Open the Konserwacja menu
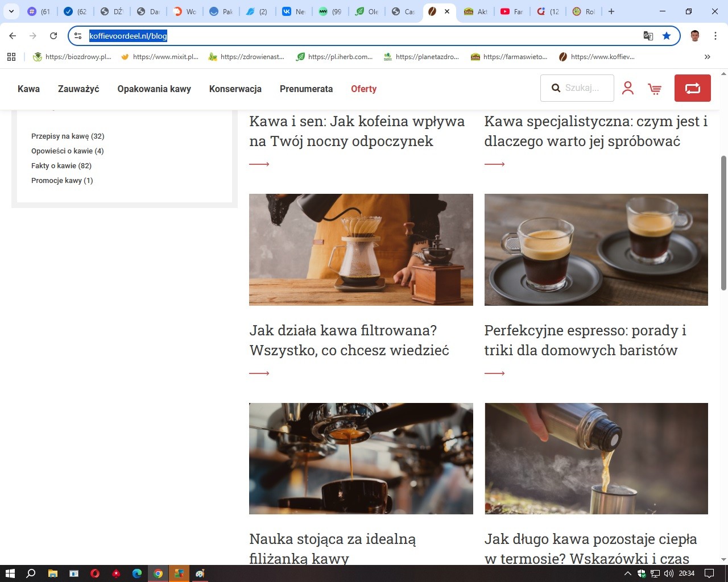This screenshot has height=582, width=728. 235,89
